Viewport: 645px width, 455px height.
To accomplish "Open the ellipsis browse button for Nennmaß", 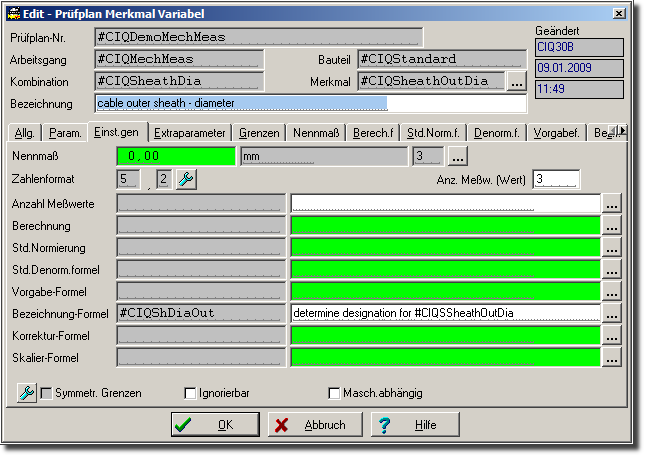I will (x=456, y=156).
